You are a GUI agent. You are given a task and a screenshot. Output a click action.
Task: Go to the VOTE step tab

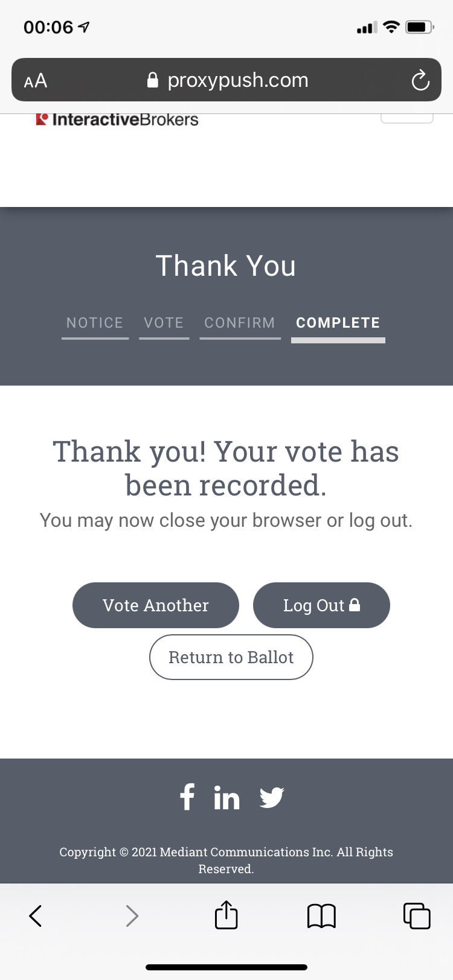pos(164,324)
